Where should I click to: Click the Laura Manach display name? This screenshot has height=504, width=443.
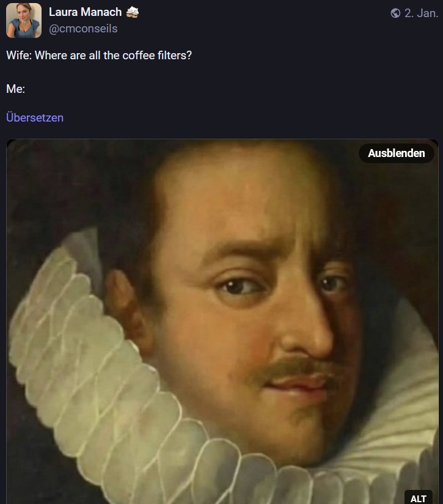pyautogui.click(x=85, y=12)
